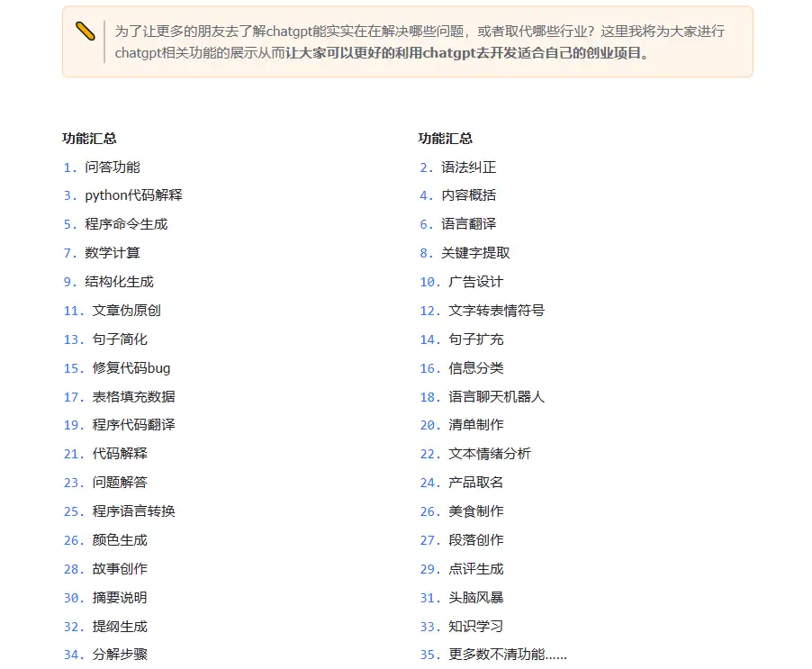This screenshot has height=669, width=812.
Task: Click 35. 更多数不清功能 link
Action: coord(493,655)
